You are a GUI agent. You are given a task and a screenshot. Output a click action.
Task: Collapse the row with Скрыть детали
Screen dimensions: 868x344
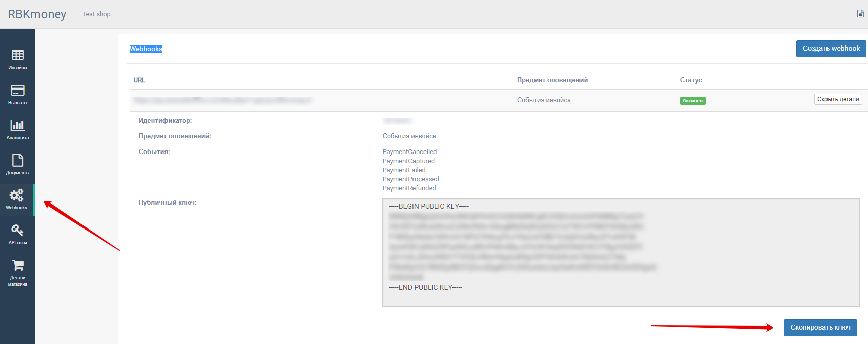click(x=838, y=99)
